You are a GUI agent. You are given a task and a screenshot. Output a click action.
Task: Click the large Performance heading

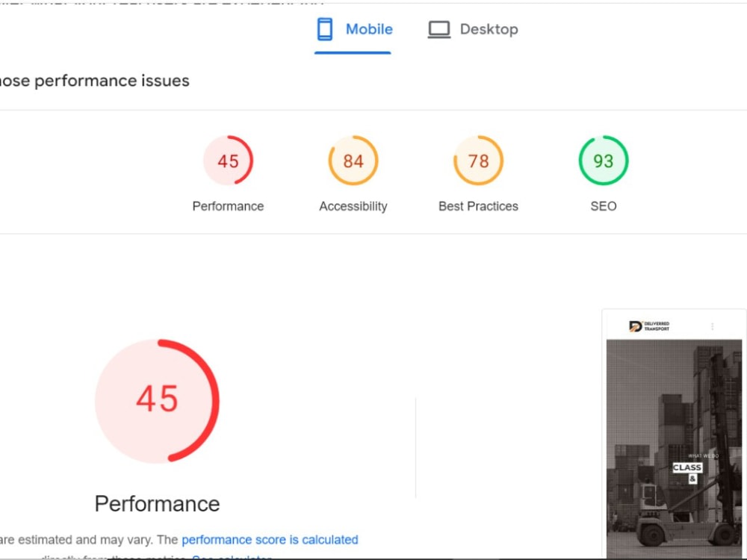pyautogui.click(x=157, y=503)
